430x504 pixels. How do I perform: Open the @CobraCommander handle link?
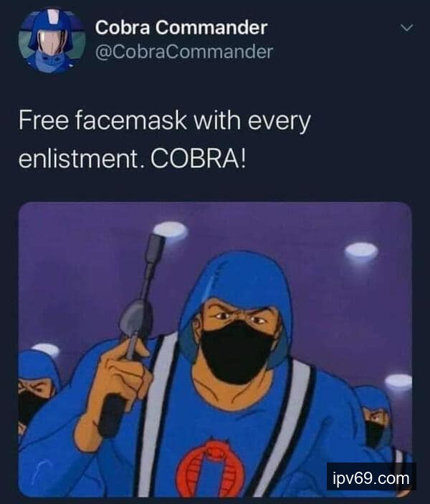(184, 52)
